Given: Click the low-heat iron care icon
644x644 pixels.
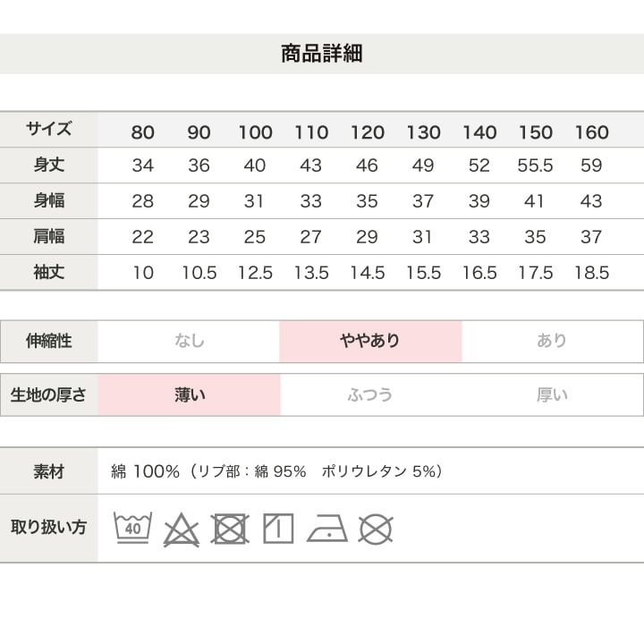Looking at the screenshot, I should click(326, 530).
